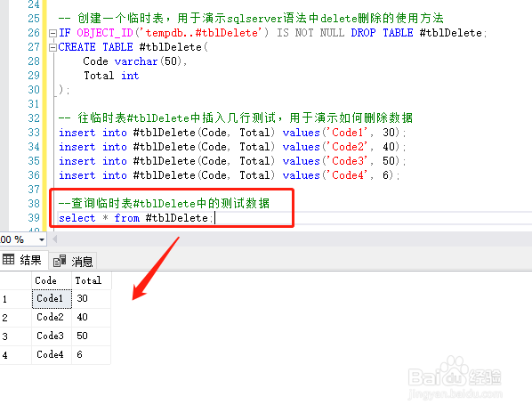
Task: Select cell Code2 in results grid
Action: coord(52,317)
